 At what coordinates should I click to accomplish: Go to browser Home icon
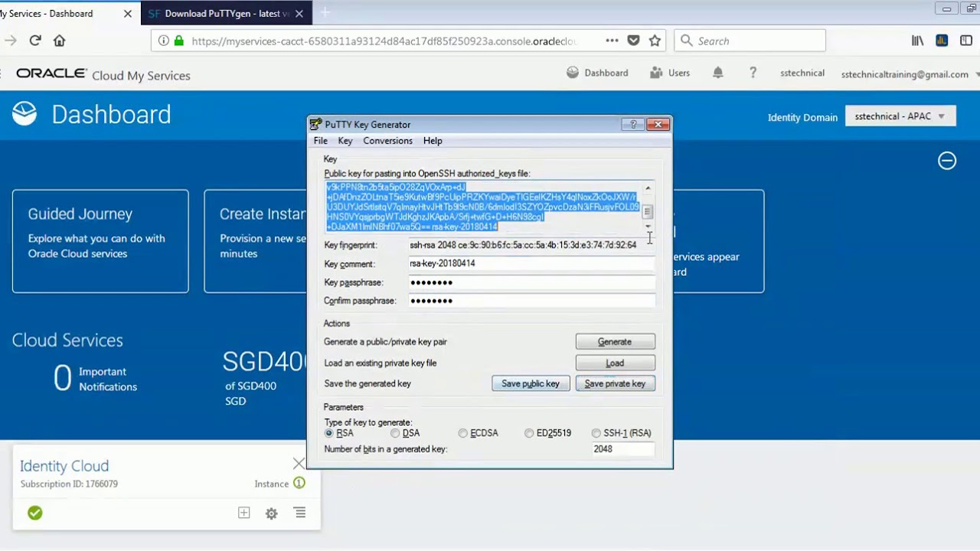click(x=59, y=41)
